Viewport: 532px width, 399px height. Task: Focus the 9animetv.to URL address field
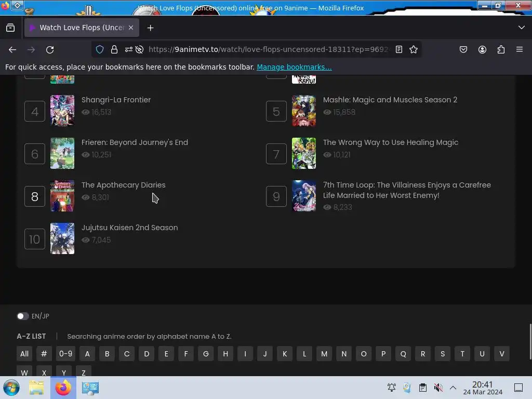coord(269,49)
